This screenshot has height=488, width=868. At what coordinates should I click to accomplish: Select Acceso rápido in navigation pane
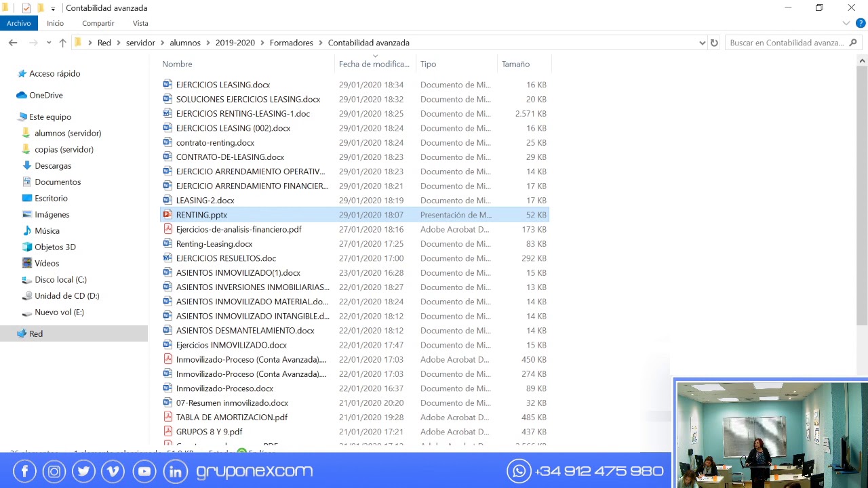pyautogui.click(x=54, y=73)
